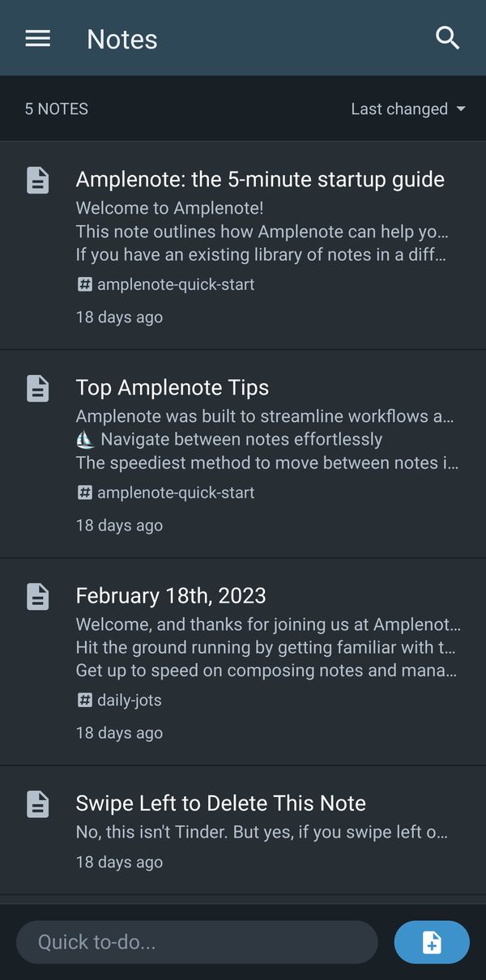Open the daily-jots tag link
The height and width of the screenshot is (980, 486).
click(x=130, y=699)
